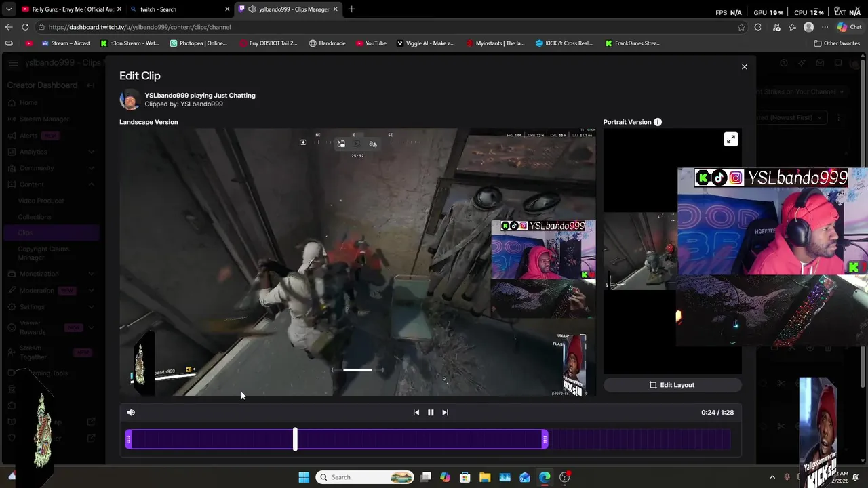The height and width of the screenshot is (488, 868).
Task: Open the Other favorites folder
Action: point(837,43)
